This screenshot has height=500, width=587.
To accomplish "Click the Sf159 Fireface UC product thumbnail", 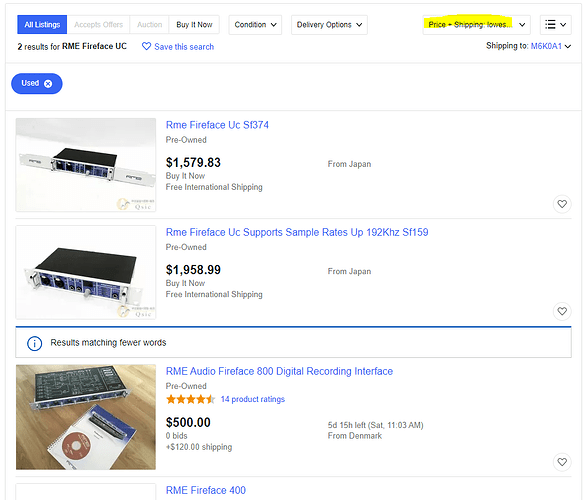I will [x=86, y=272].
